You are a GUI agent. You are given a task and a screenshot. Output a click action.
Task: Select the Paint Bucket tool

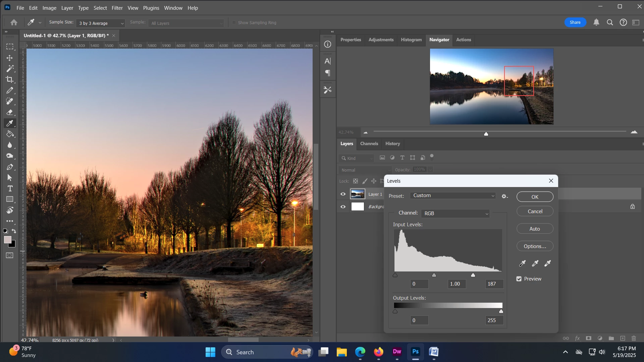point(10,134)
